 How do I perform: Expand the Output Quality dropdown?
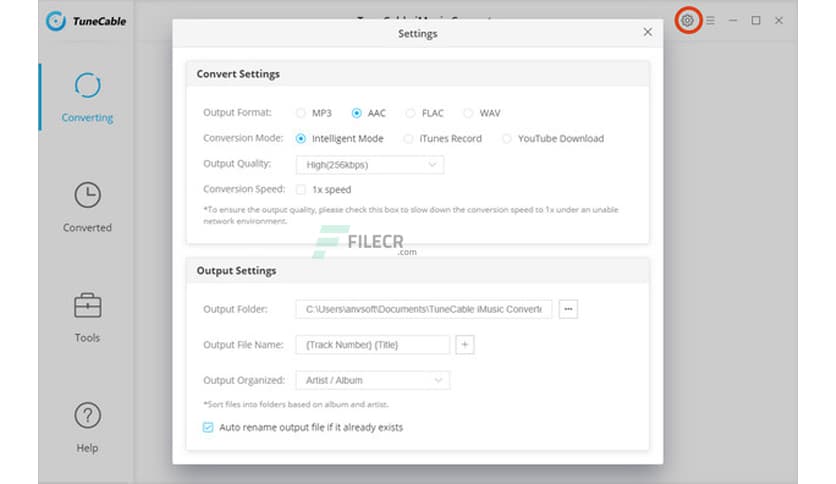pyautogui.click(x=369, y=164)
